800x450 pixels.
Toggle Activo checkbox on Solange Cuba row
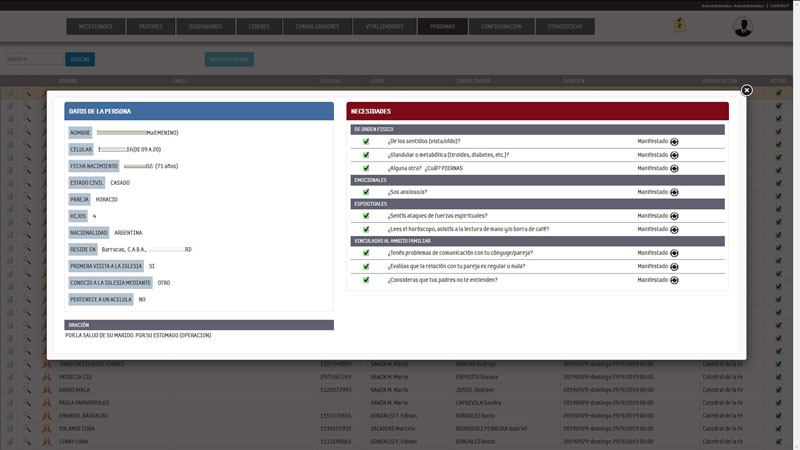(778, 428)
